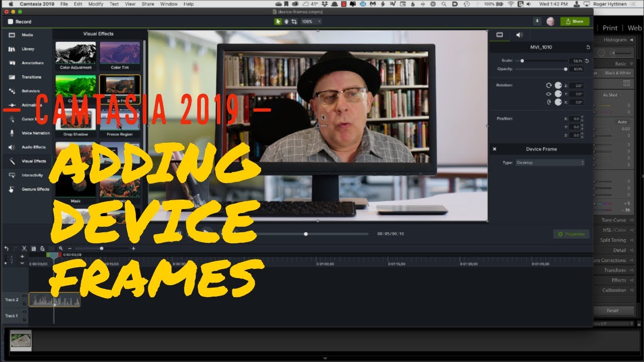Click the user profile avatar

point(551,22)
